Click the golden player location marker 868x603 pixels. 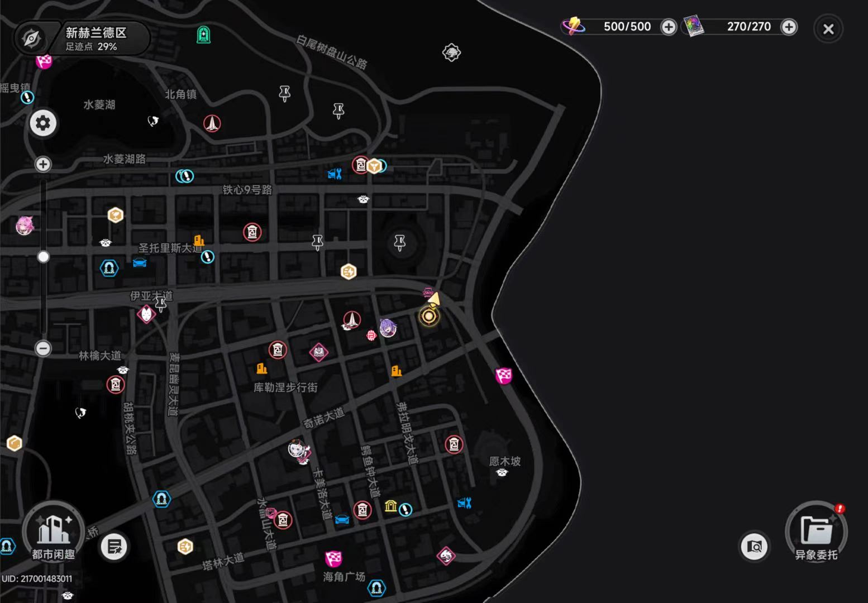(429, 316)
